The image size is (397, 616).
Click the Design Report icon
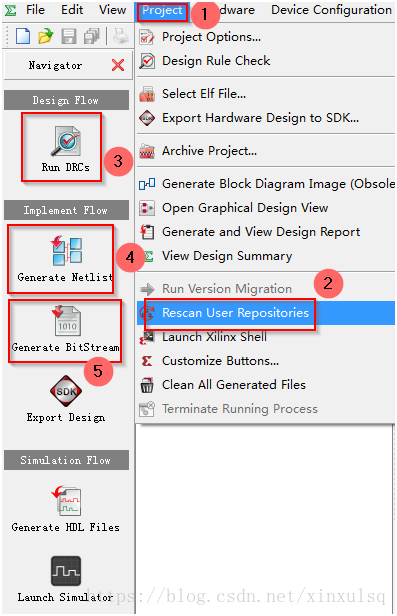pos(147,232)
